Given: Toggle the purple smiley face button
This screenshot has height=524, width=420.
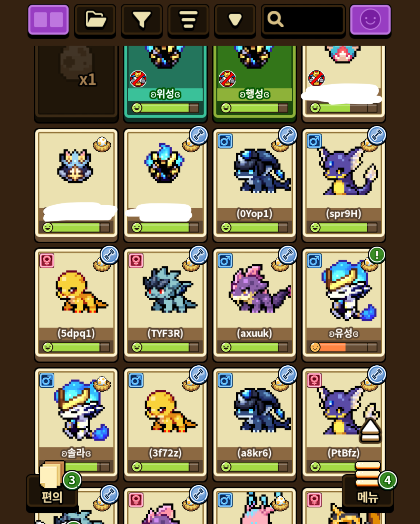Looking at the screenshot, I should pos(370,20).
